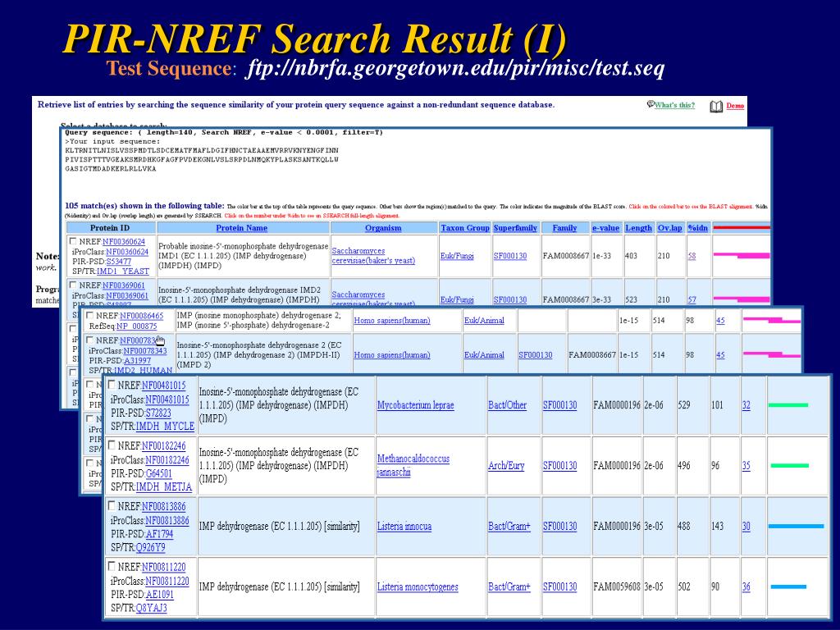Open %idn value 32 for Mycobacterium leprae
Image resolution: width=840 pixels, height=630 pixels.
point(746,405)
